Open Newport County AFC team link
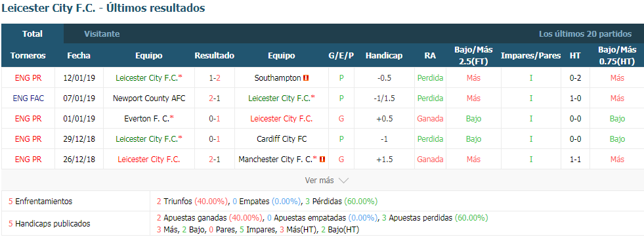 tap(149, 98)
